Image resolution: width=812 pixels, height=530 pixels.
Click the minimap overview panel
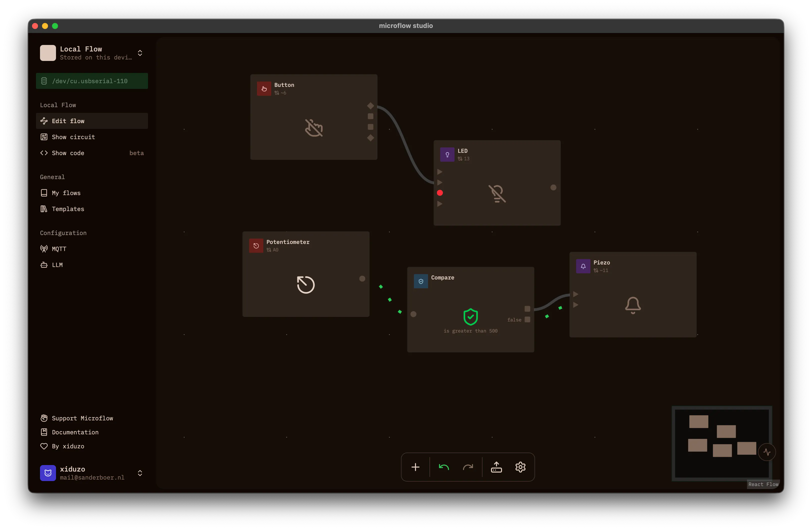point(722,443)
